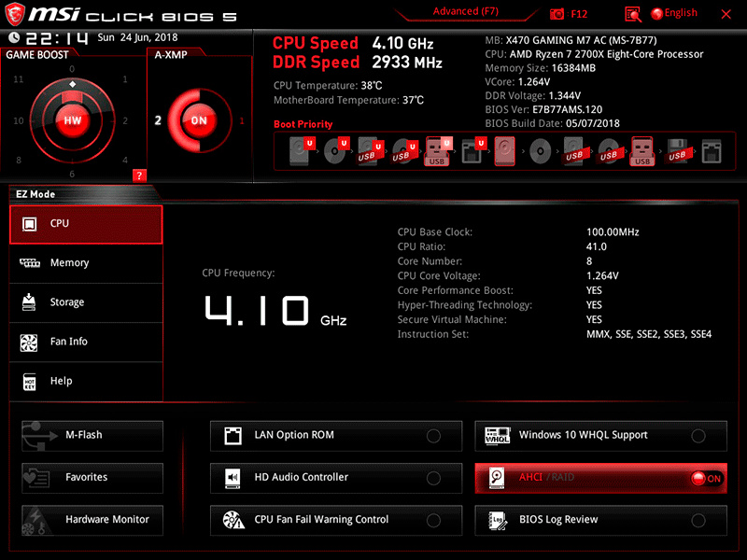Click the clock icon beside the time
The image size is (747, 560).
point(14,37)
